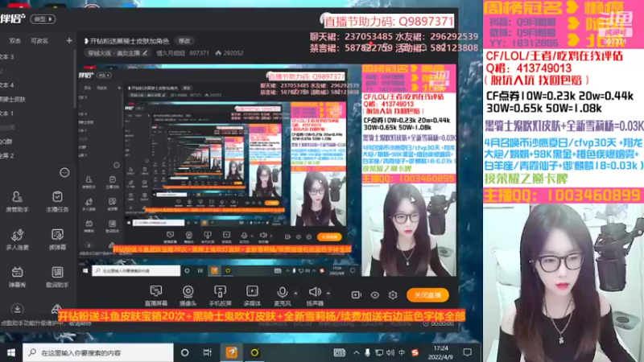Open the 类型 type dropdown pill
Image resolution: width=644 pixels, height=362 pixels.
[x=43, y=19]
